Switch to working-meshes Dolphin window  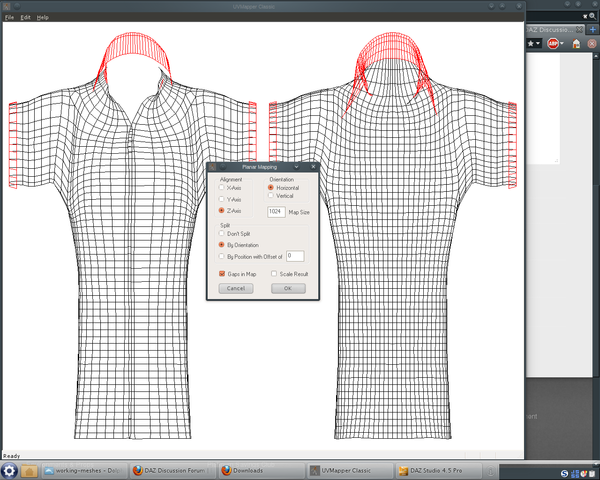click(83, 470)
